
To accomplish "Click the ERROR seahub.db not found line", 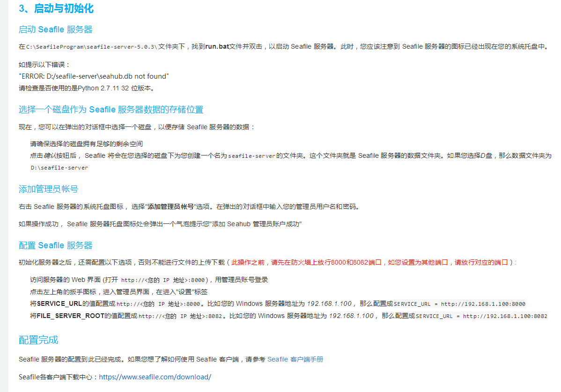I will 94,76.
